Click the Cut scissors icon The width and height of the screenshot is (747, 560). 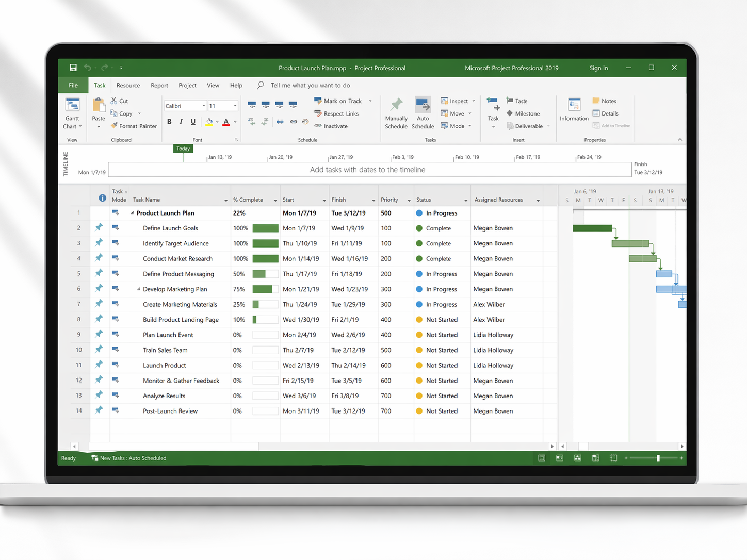point(114,101)
